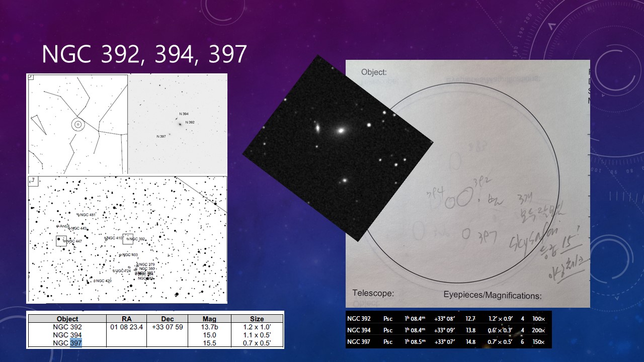Click magnitude "14.8" in the dark table

click(470, 342)
